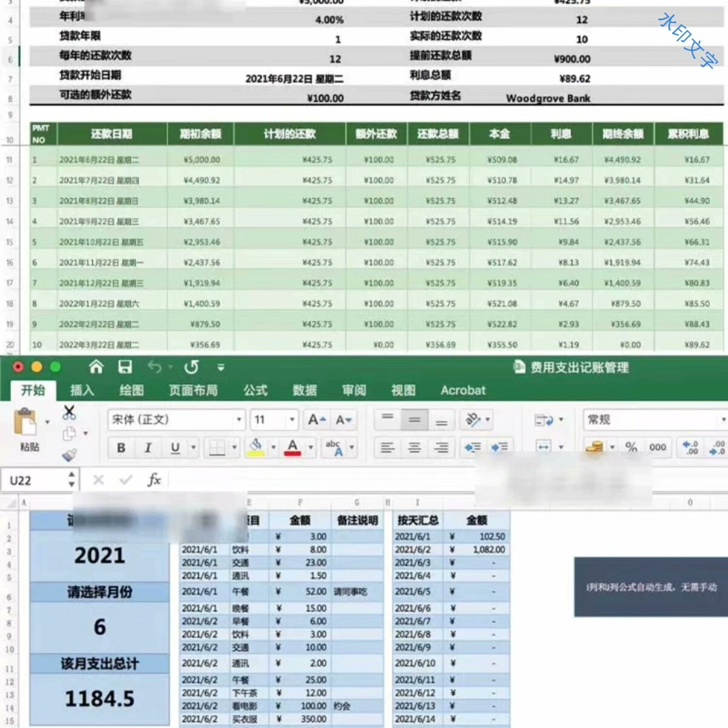The width and height of the screenshot is (728, 728).
Task: Copy selection with the copy icon
Action: coord(69,433)
